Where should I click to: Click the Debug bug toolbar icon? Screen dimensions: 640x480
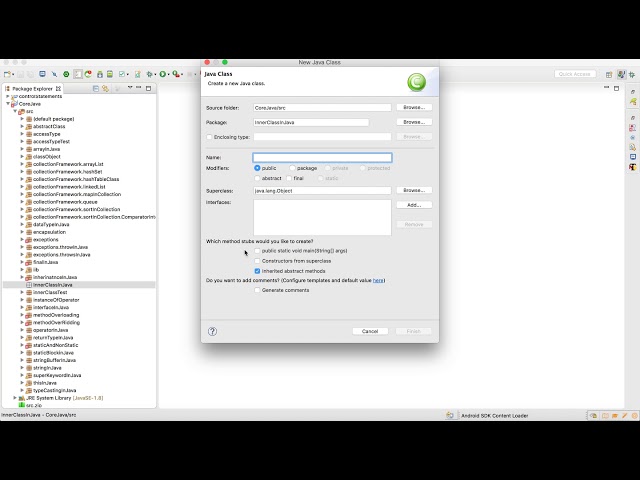149,74
